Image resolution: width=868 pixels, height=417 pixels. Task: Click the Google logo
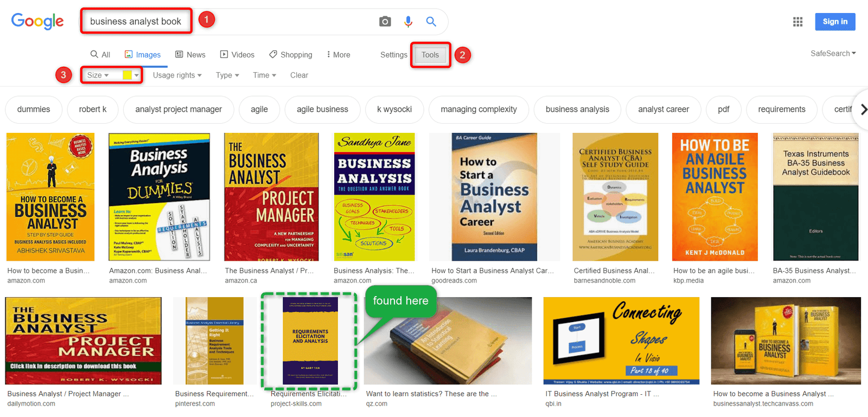click(37, 21)
